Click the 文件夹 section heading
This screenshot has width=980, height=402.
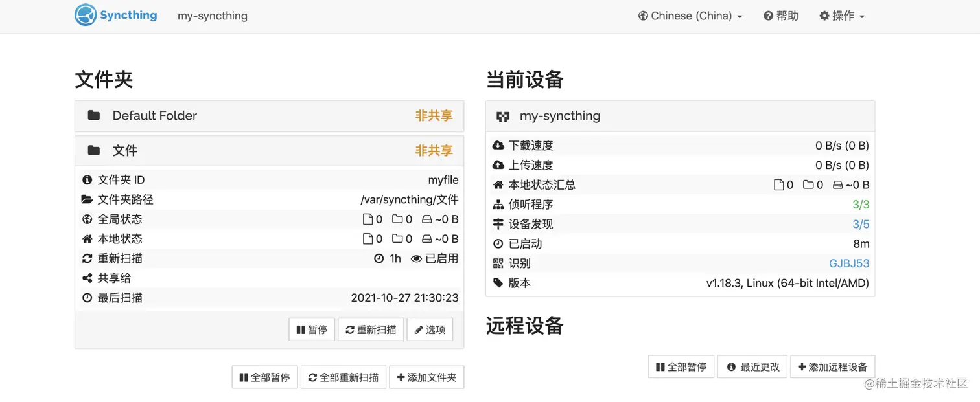pyautogui.click(x=104, y=80)
